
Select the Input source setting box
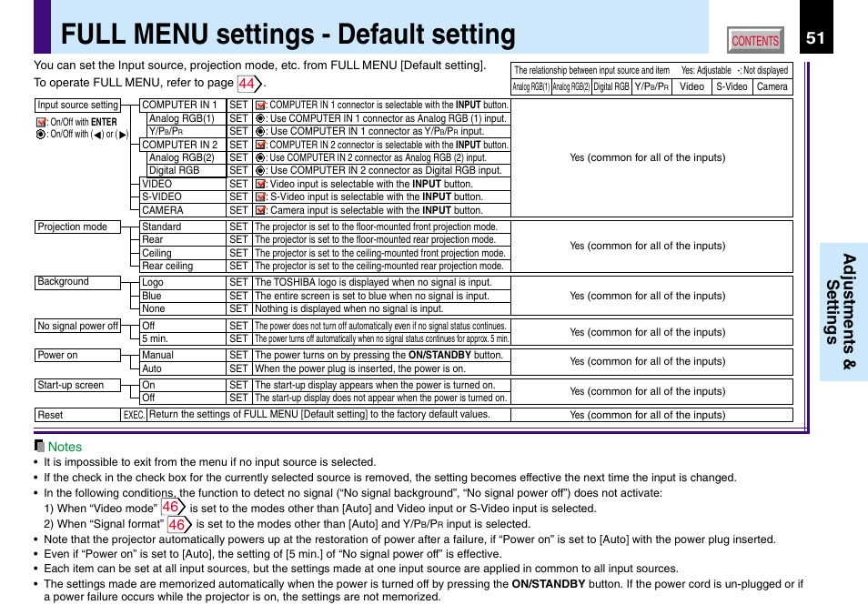click(77, 106)
